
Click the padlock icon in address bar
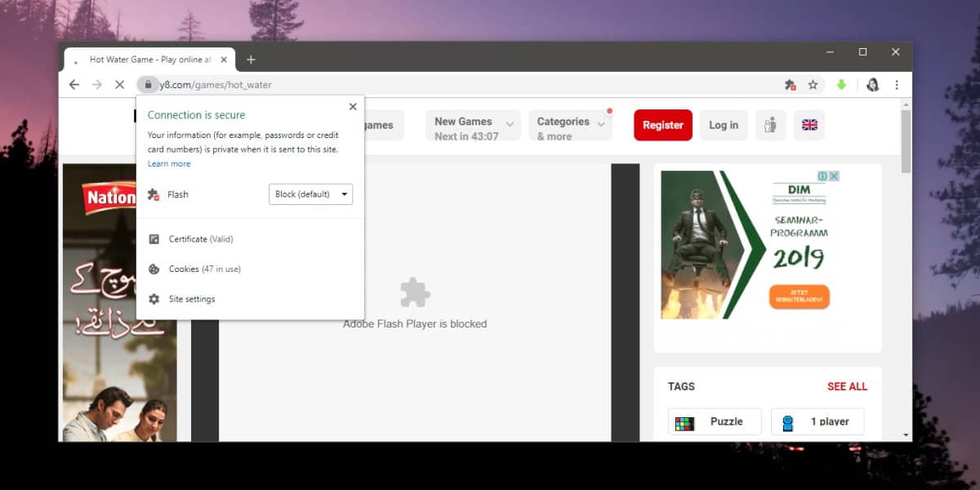tap(147, 84)
